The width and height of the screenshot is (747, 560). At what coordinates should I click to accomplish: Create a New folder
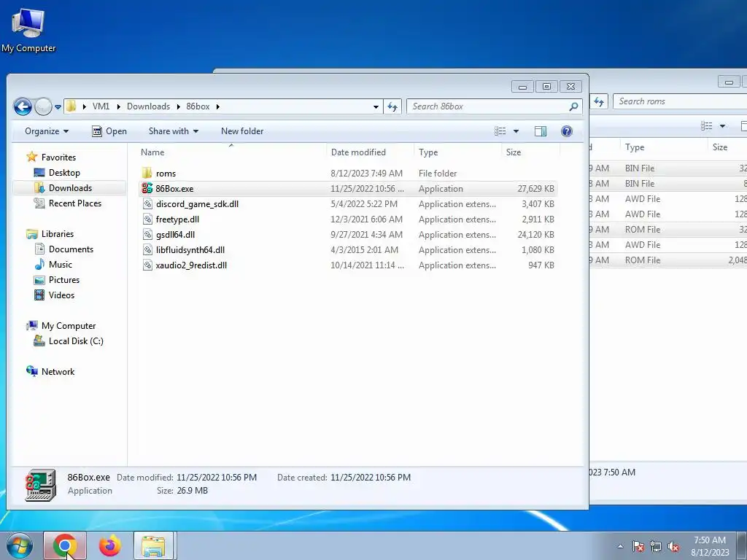242,131
